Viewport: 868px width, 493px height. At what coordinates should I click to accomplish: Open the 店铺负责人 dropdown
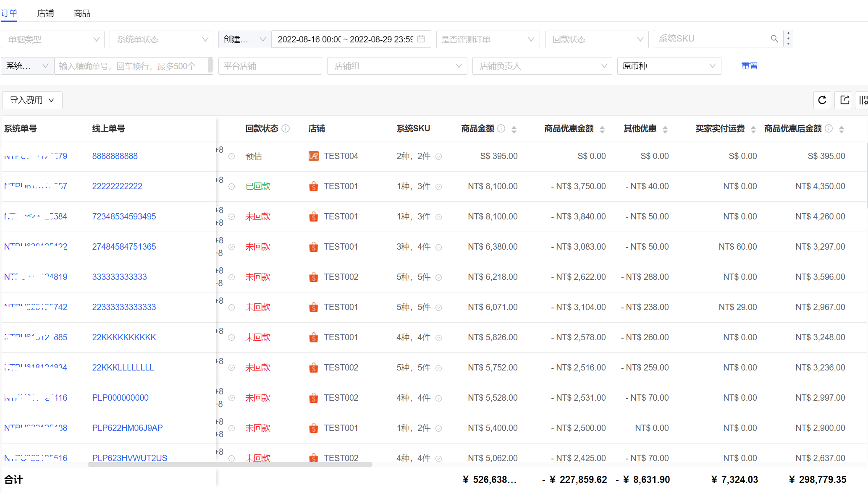pyautogui.click(x=542, y=66)
